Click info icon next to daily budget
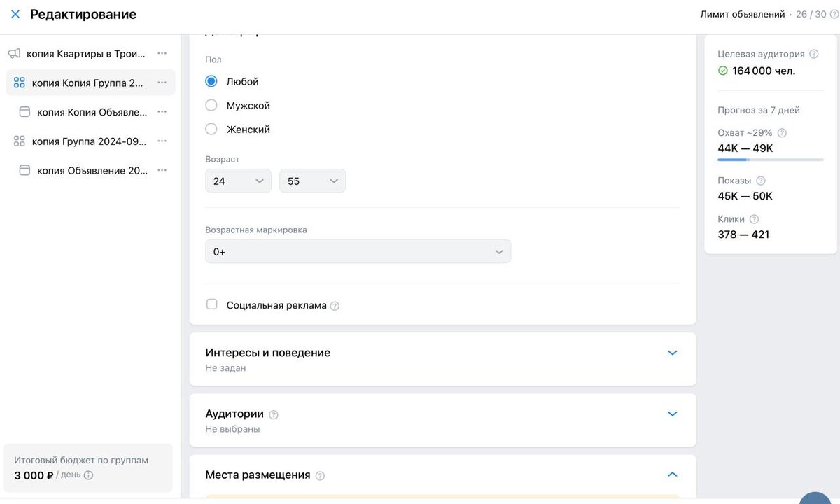The height and width of the screenshot is (504, 840). click(x=89, y=475)
